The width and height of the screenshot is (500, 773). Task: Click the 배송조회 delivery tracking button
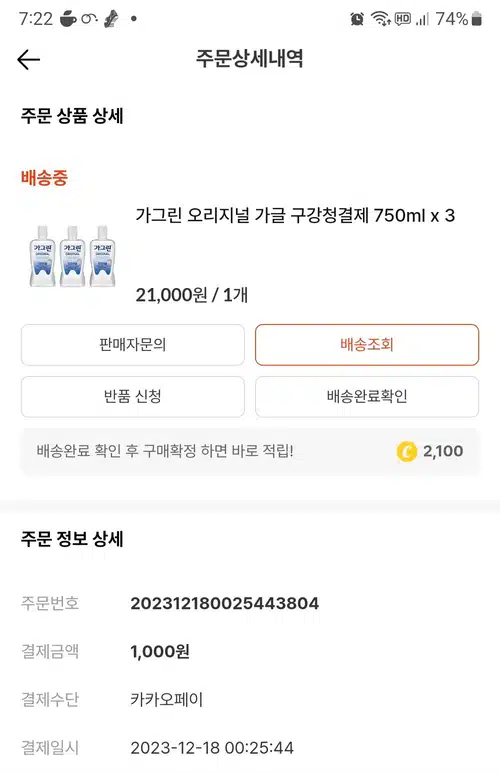coord(367,345)
